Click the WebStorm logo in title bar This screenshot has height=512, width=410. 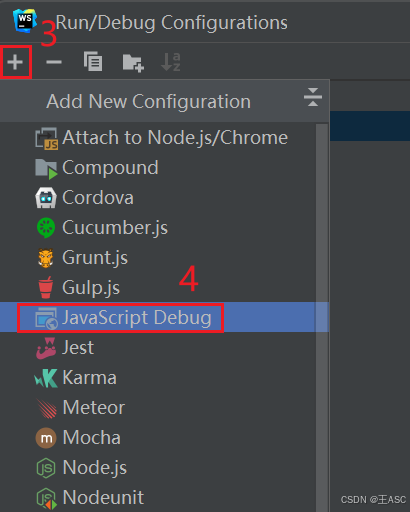[x=25, y=21]
